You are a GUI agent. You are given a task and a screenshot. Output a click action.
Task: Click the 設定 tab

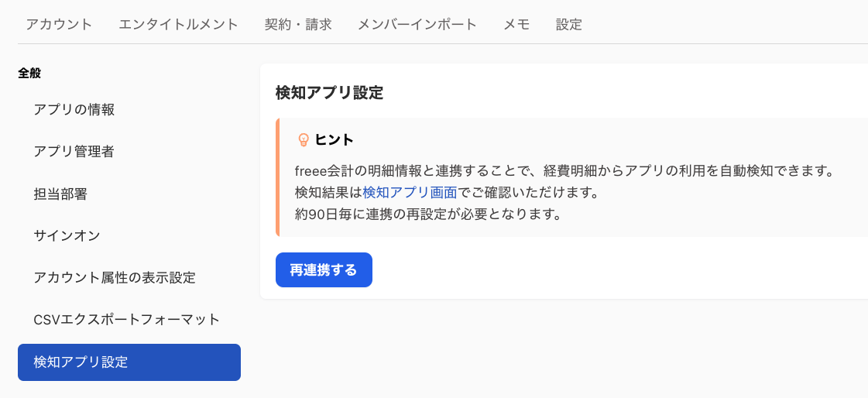coord(569,24)
